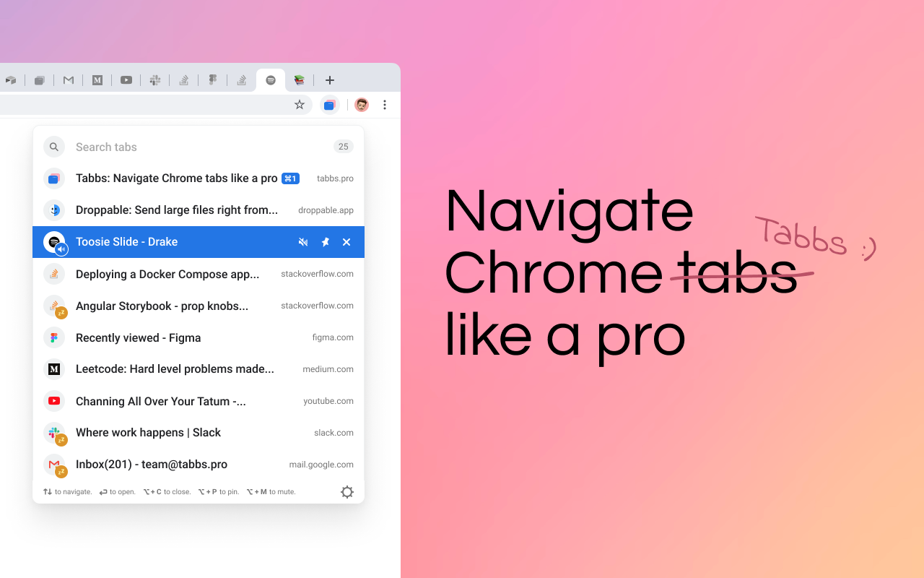Open Tabbs settings gear icon

tap(347, 492)
